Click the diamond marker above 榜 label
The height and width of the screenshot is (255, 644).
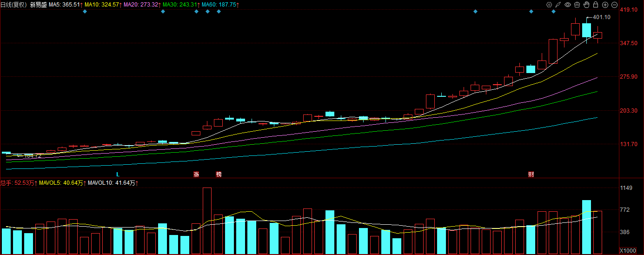[219, 11]
